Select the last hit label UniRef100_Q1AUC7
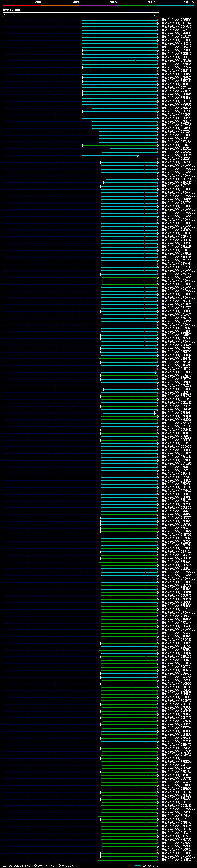197x868 pixels. point(177,860)
